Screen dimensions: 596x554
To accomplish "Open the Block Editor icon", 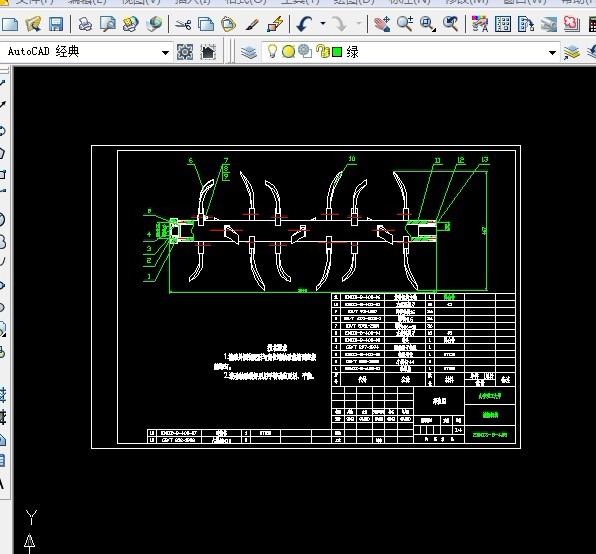I will tap(275, 24).
